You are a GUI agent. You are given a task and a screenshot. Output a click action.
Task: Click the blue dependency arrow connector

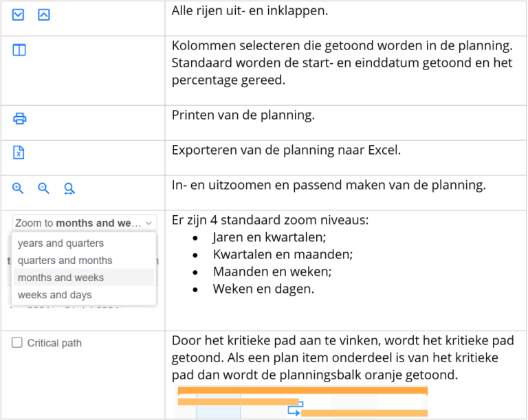[296, 408]
